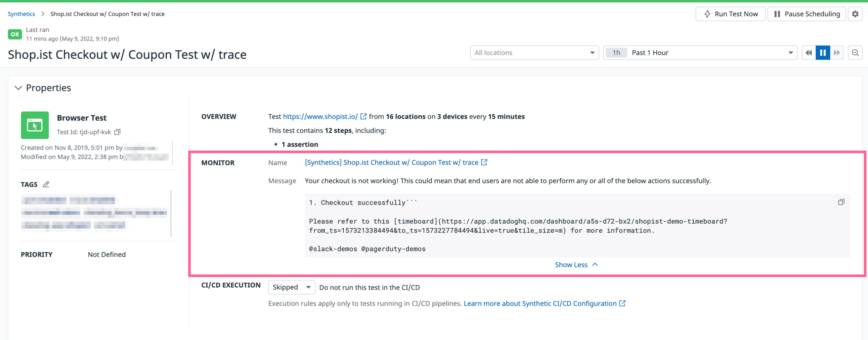Edit tags with the pencil icon
868x340 pixels.
pyautogui.click(x=46, y=184)
